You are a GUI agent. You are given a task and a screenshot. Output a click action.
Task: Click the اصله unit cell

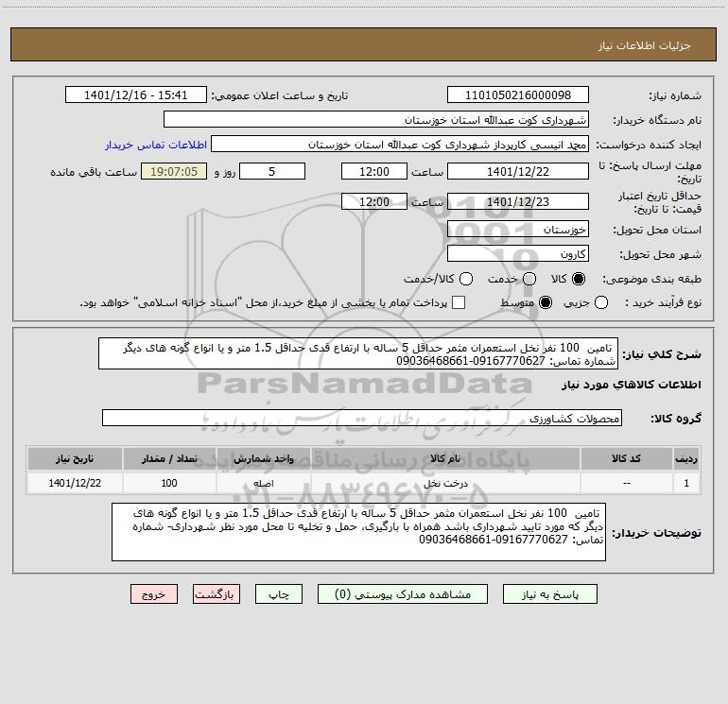point(263,483)
